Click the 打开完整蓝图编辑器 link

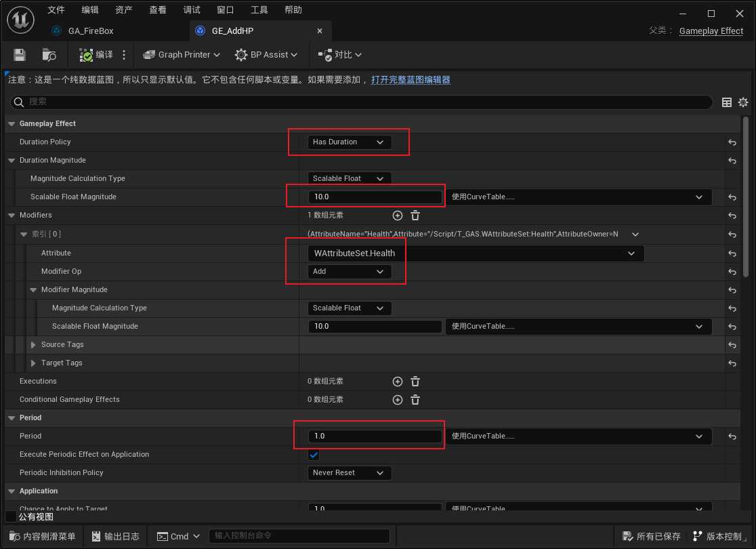411,80
